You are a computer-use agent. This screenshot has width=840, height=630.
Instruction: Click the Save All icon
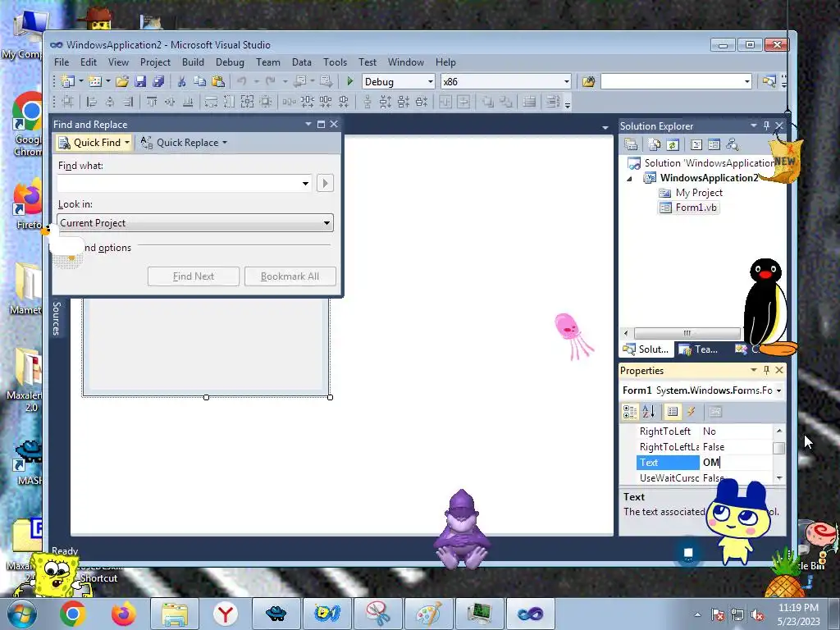[158, 81]
